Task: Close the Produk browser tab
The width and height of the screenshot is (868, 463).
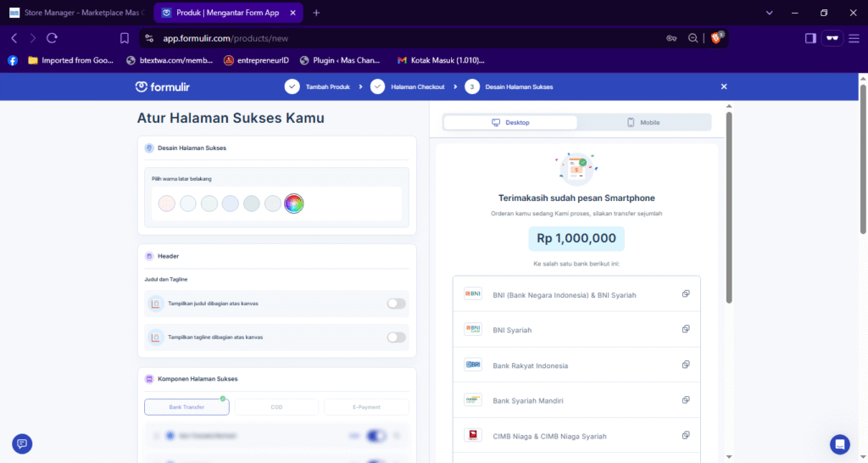Action: click(292, 13)
